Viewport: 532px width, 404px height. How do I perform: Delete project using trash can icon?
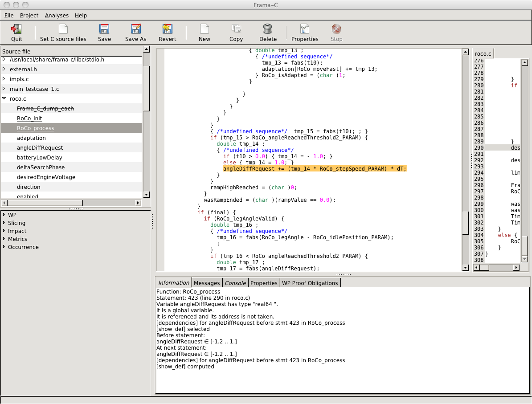[268, 29]
